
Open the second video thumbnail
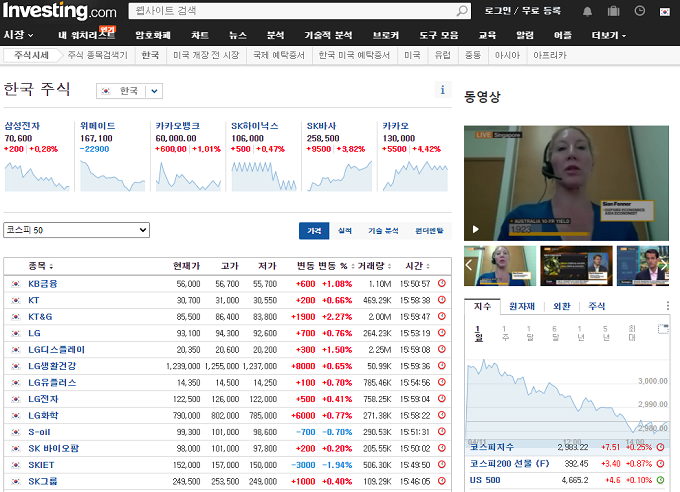click(x=576, y=266)
